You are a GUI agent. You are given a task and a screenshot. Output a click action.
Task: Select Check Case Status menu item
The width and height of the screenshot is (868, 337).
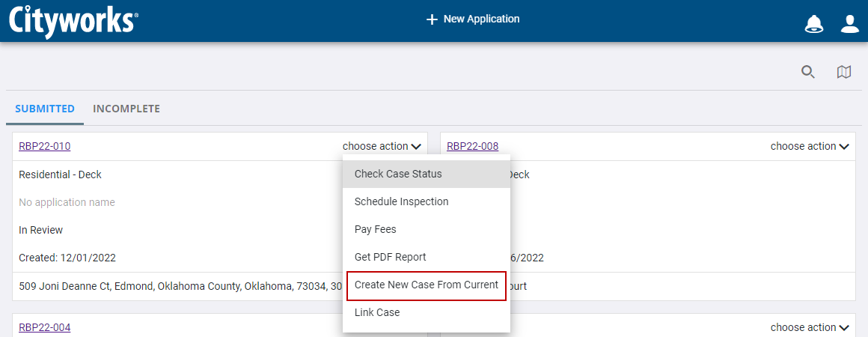[x=427, y=174]
